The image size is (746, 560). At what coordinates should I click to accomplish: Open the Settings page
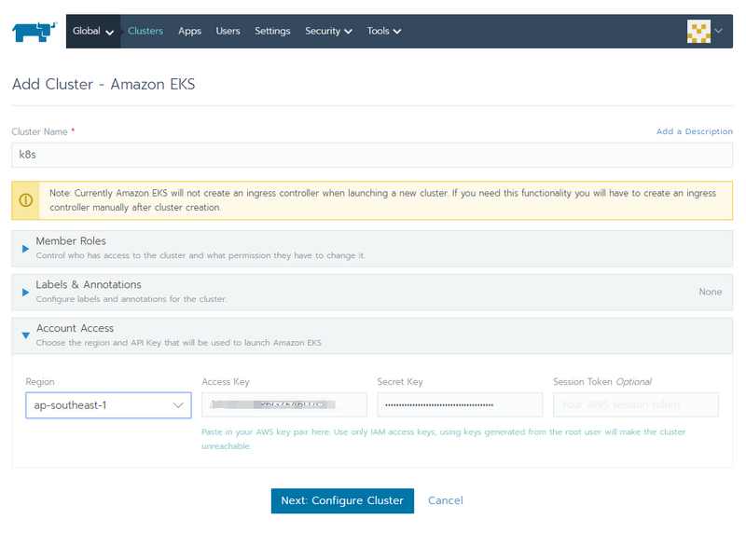pos(272,31)
